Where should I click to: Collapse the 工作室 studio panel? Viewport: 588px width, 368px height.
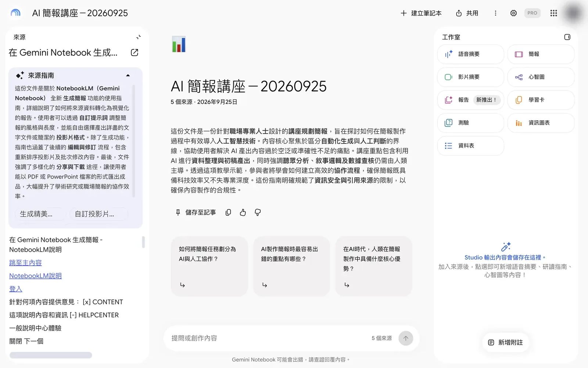[x=567, y=37]
